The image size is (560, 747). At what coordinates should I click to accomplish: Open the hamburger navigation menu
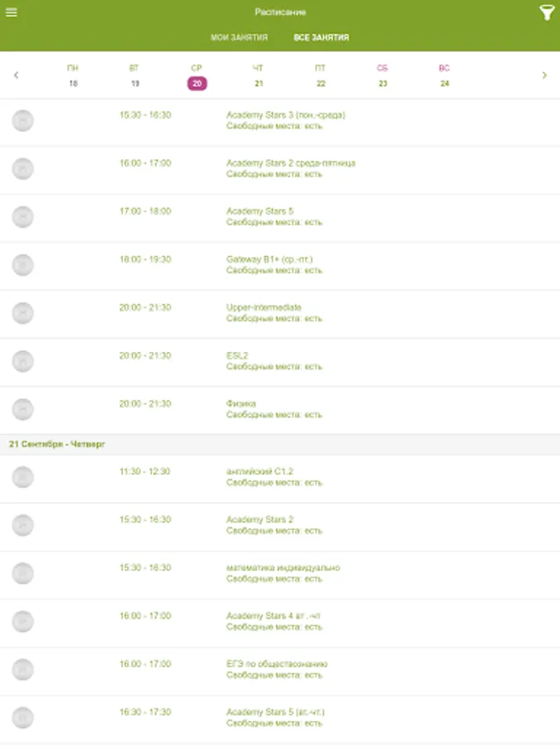pos(12,12)
